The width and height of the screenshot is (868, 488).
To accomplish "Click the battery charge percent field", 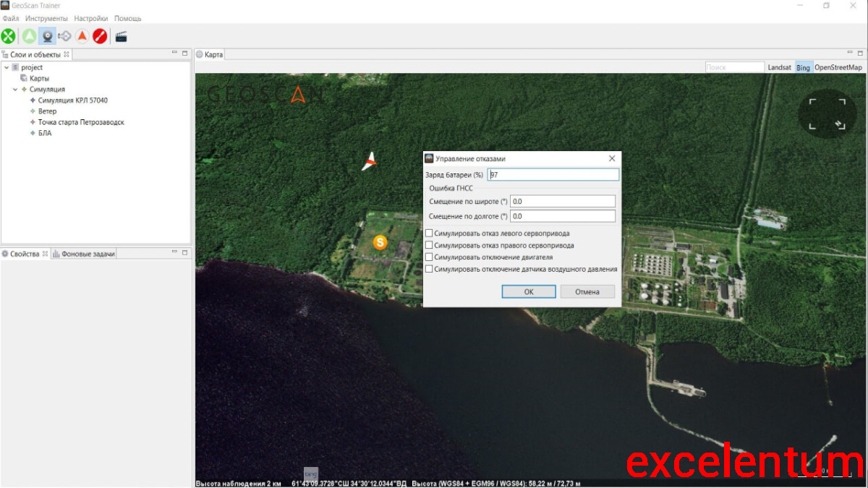I will pos(553,174).
